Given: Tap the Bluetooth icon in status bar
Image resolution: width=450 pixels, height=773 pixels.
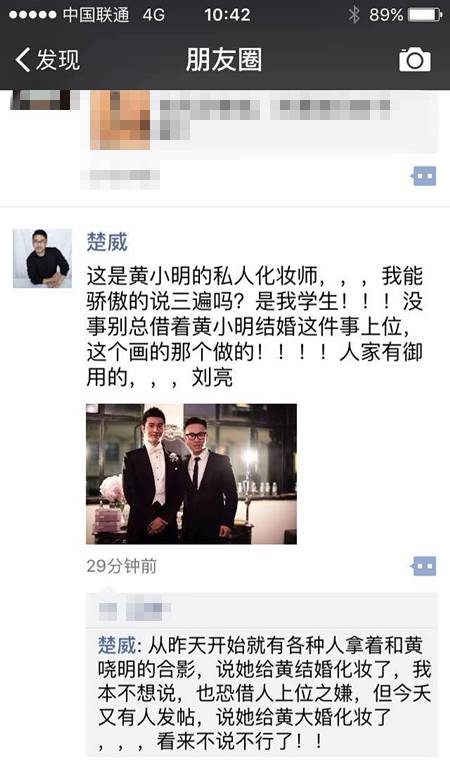Looking at the screenshot, I should (x=353, y=15).
